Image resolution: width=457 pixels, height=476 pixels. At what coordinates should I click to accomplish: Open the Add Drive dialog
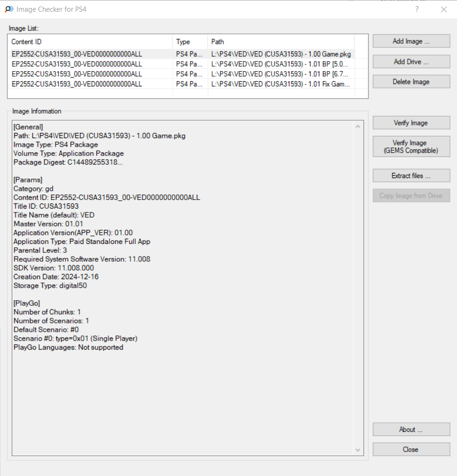tap(411, 62)
